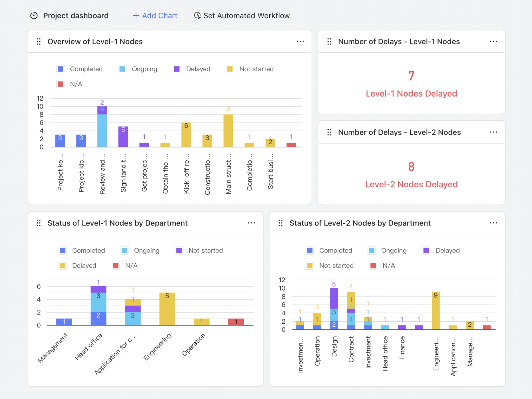Click Set Automated Workflow button

246,16
